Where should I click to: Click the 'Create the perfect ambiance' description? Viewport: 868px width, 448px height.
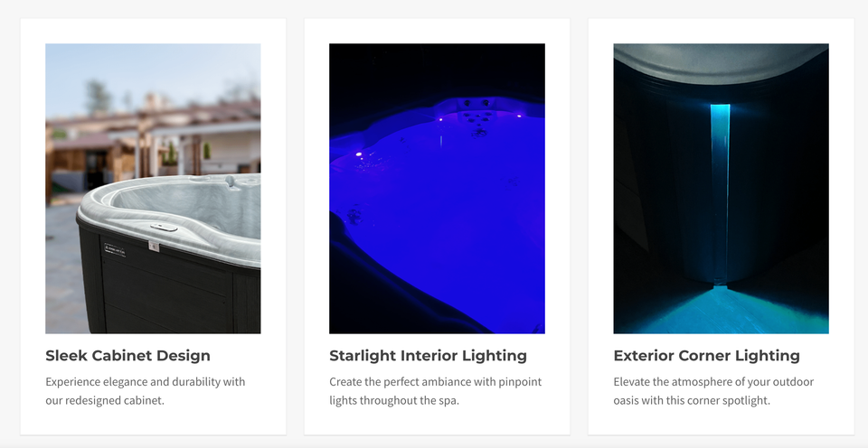pyautogui.click(x=435, y=382)
